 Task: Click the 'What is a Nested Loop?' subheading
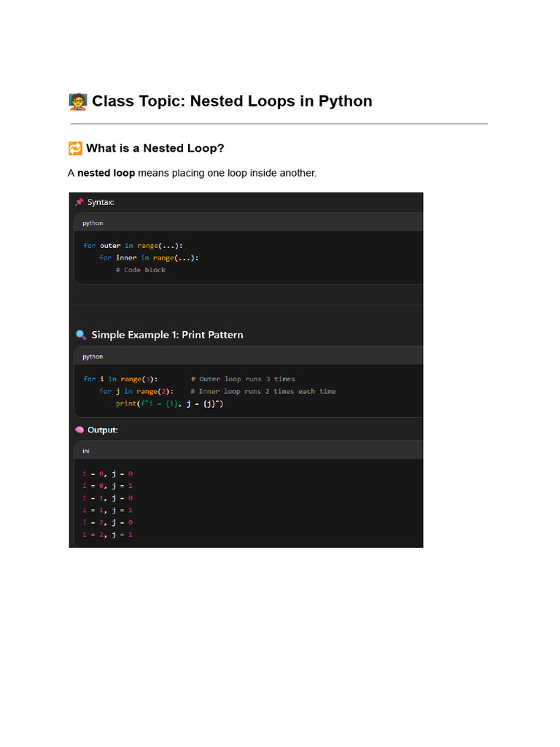pos(155,148)
